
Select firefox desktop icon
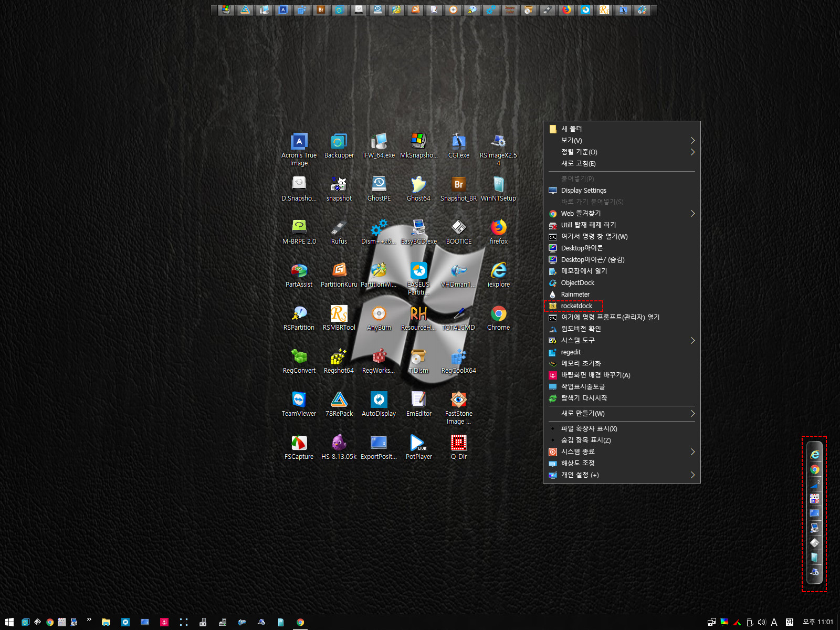point(498,232)
